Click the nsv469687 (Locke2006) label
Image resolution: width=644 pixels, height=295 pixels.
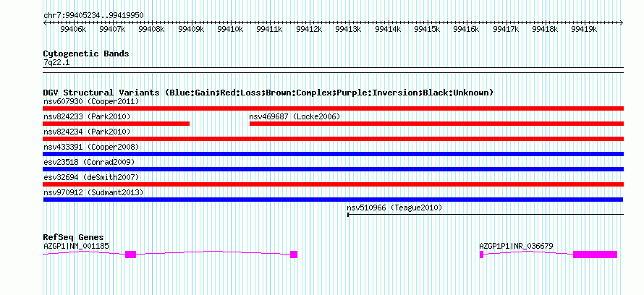(x=295, y=117)
